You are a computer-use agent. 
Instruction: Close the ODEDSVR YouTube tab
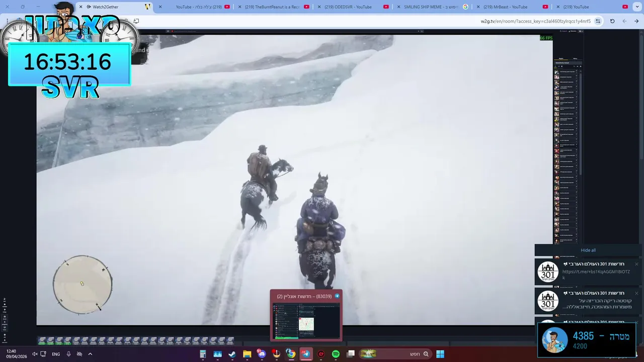tap(319, 7)
